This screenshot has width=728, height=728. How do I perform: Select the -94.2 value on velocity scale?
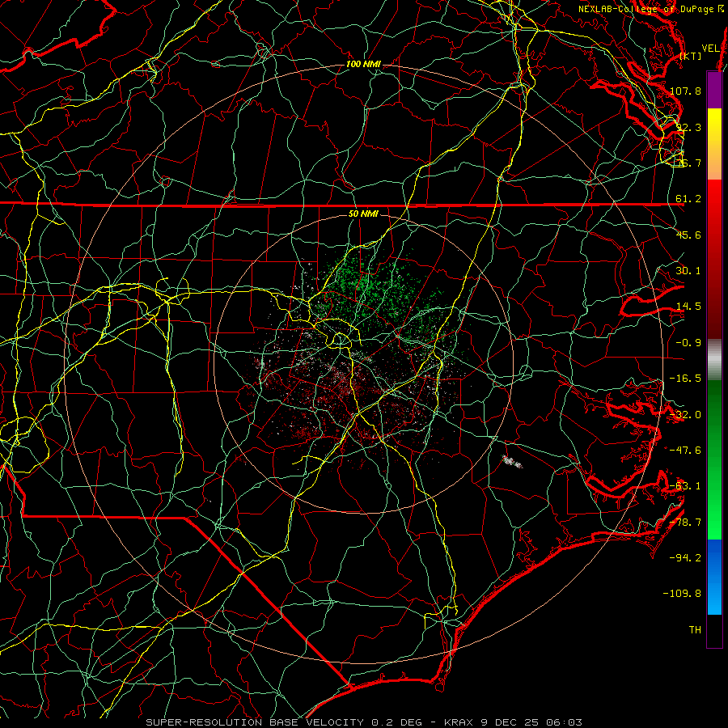pyautogui.click(x=685, y=557)
